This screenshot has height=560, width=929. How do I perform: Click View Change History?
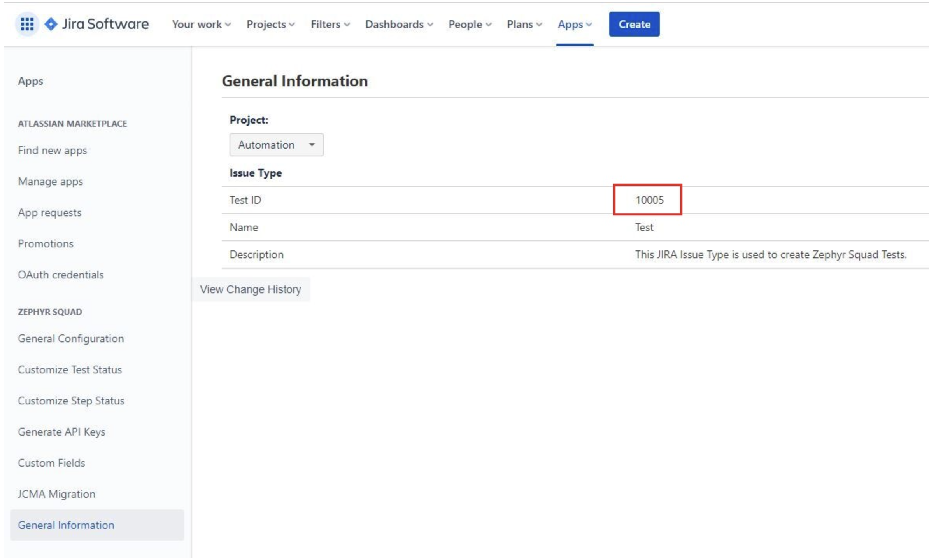click(x=251, y=289)
